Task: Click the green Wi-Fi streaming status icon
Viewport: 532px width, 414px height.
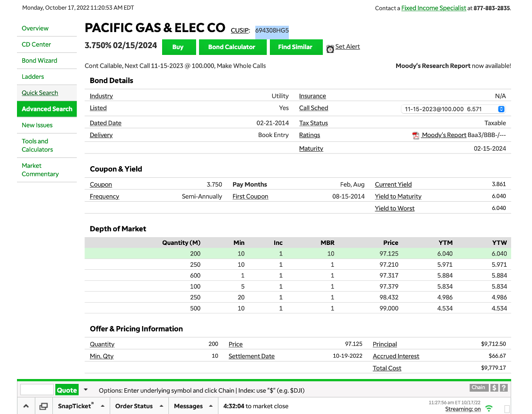Action: point(489,409)
